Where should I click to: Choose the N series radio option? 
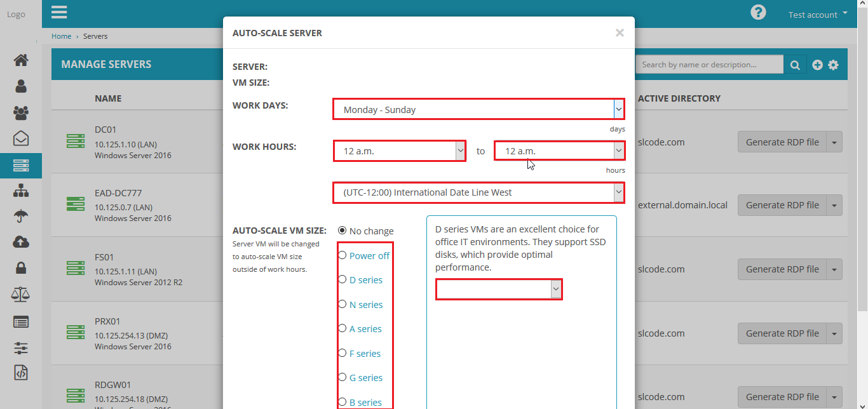tap(342, 304)
